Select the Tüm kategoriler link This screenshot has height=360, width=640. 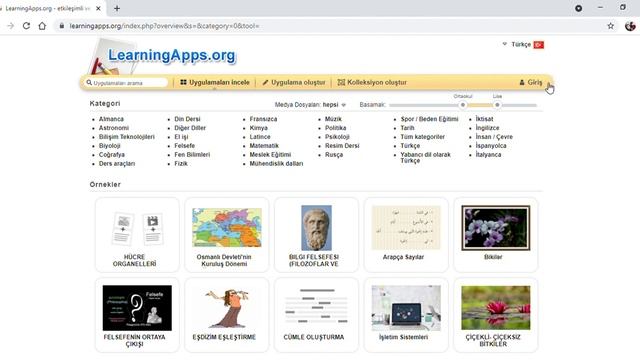pos(422,137)
